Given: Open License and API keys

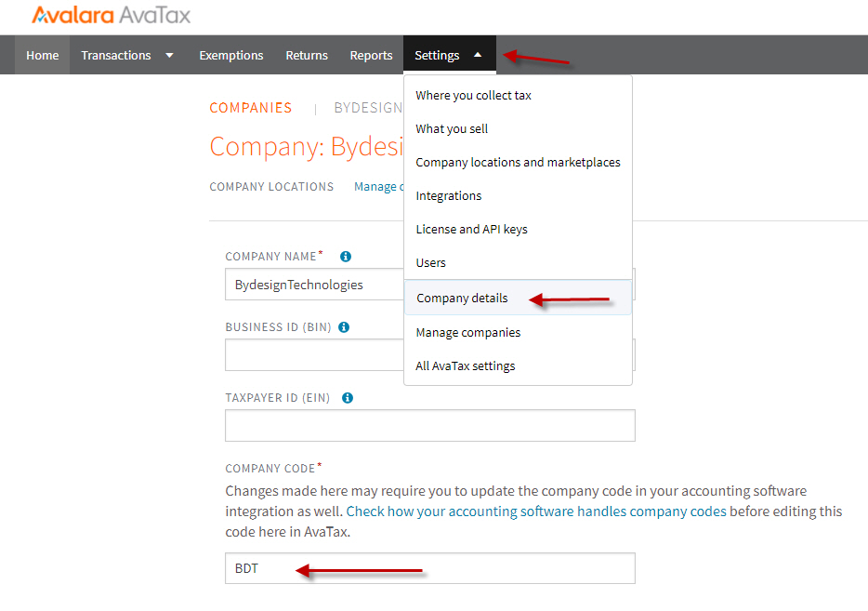Looking at the screenshot, I should (471, 230).
